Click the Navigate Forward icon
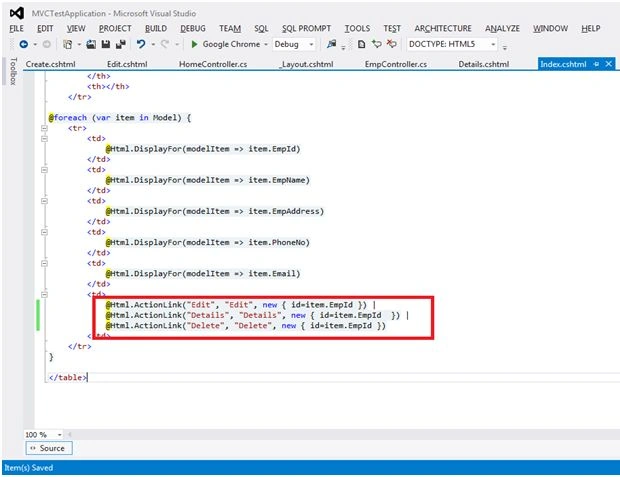The width and height of the screenshot is (620, 477). pyautogui.click(x=46, y=44)
